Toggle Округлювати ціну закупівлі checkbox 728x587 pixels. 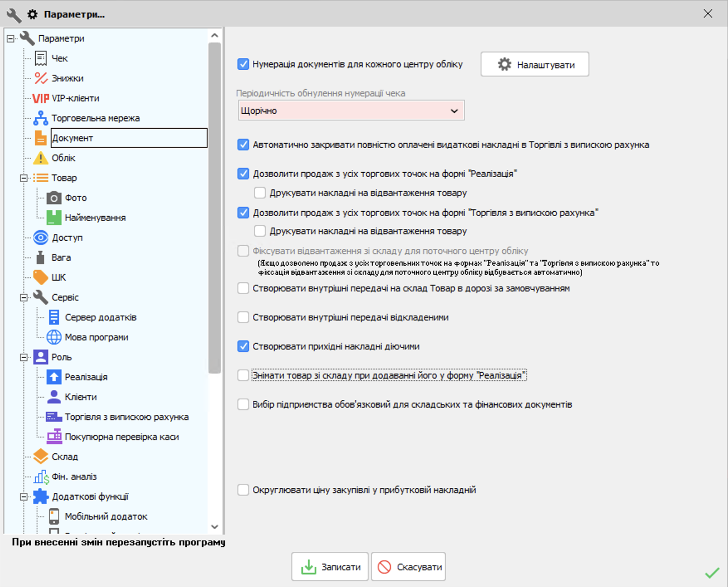[x=243, y=490]
